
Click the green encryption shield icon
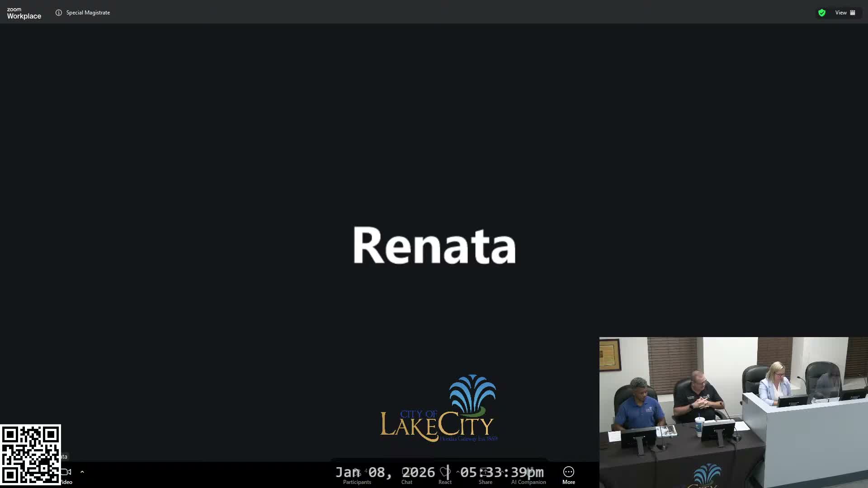click(821, 13)
